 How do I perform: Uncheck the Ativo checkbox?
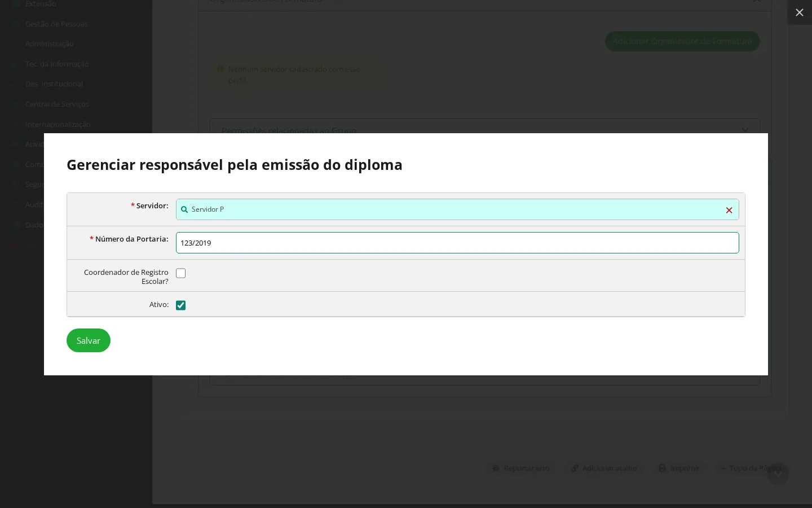[x=180, y=305]
